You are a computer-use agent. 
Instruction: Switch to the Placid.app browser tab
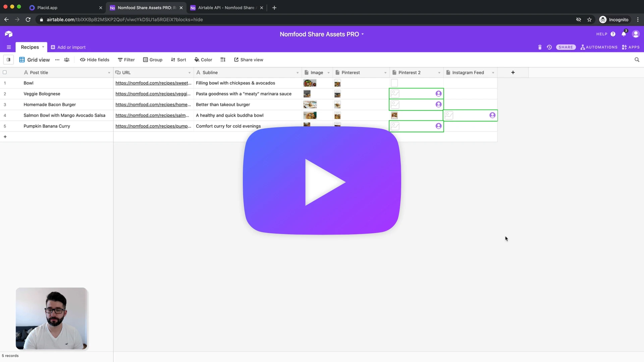65,8
